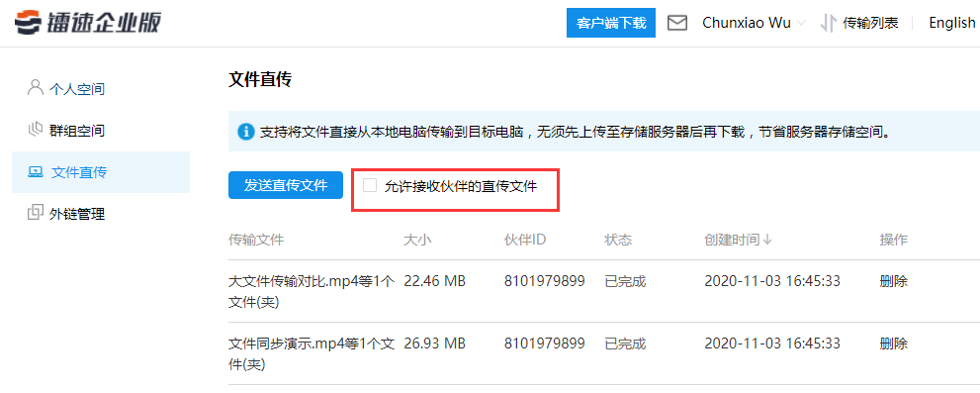Click the 外链管理 sidebar icon
This screenshot has width=980, height=393.
click(x=36, y=213)
